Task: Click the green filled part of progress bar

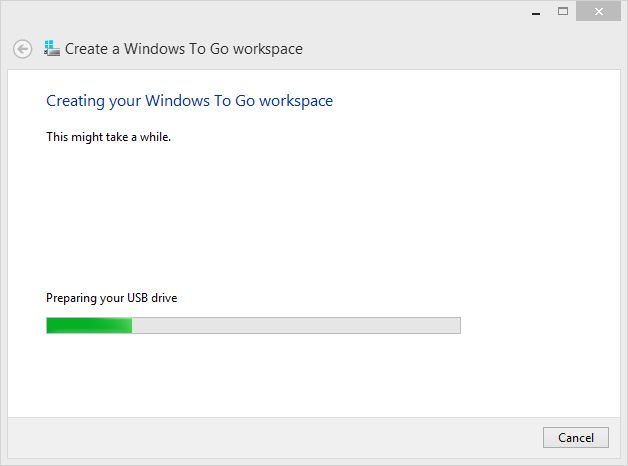Action: pos(89,325)
